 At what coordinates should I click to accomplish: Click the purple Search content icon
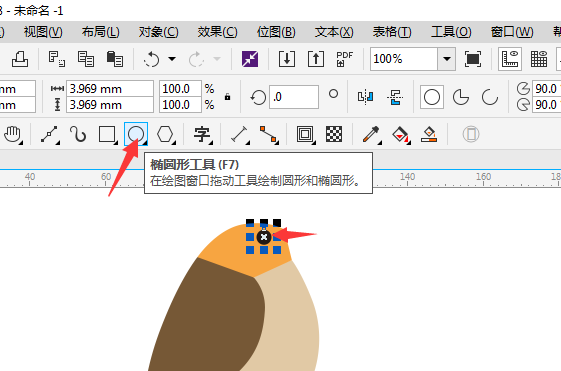[x=250, y=59]
